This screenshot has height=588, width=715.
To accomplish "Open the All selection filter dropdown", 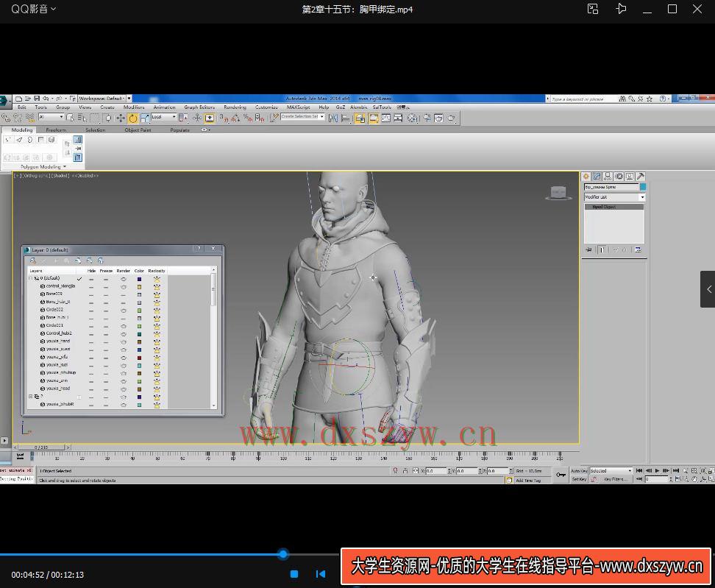I will point(51,117).
